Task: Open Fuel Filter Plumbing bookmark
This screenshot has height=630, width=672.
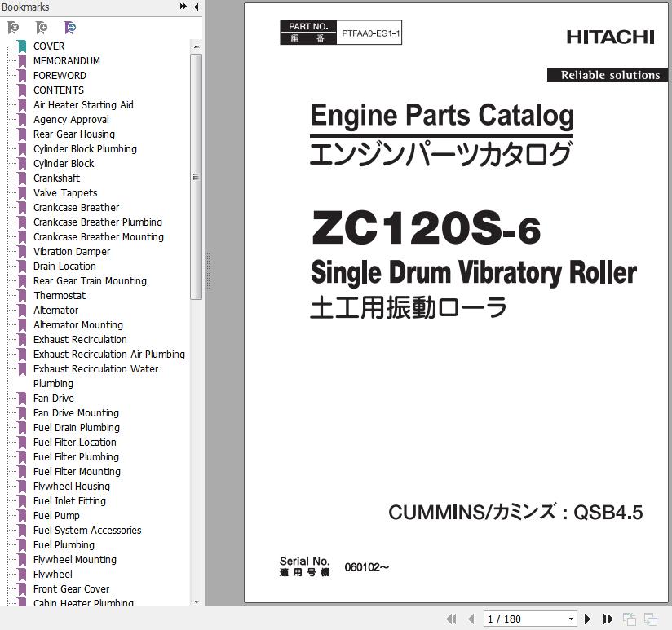Action: point(77,457)
